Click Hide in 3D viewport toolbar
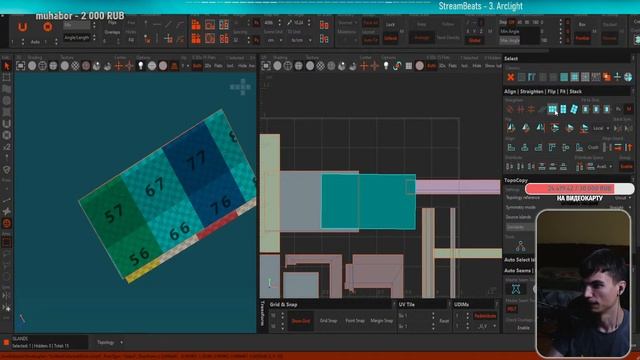640x360 pixels. pyautogui.click(x=242, y=66)
